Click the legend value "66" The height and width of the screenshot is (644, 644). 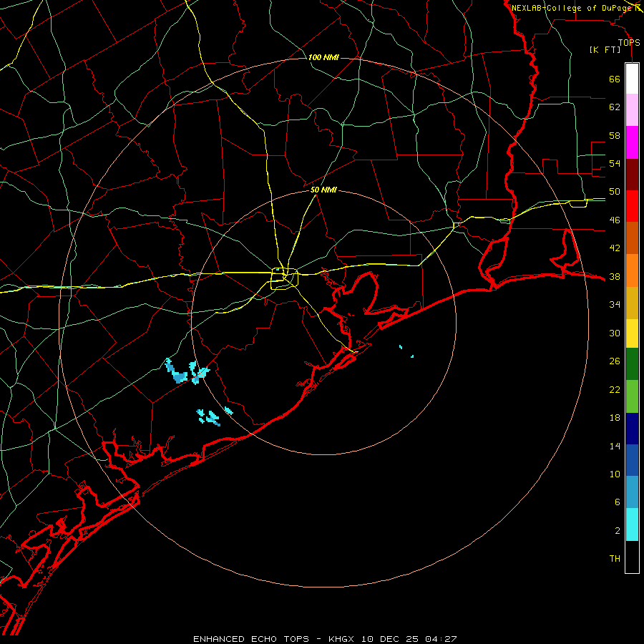[615, 79]
